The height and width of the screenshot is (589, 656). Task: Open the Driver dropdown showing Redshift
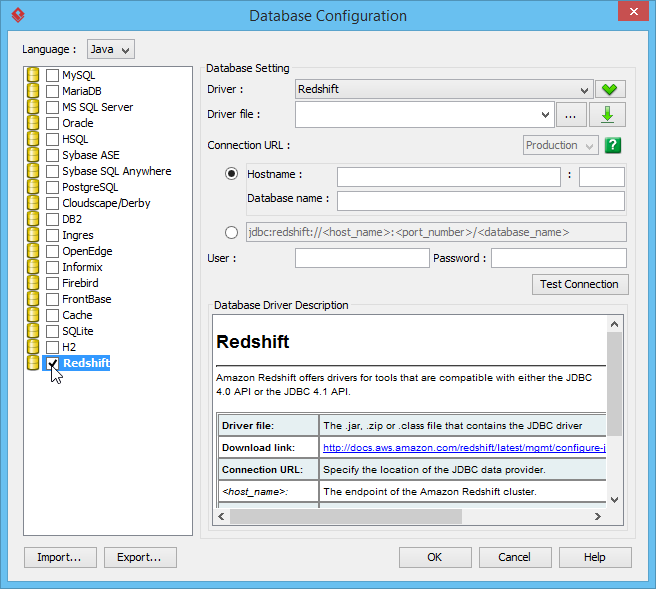(444, 89)
